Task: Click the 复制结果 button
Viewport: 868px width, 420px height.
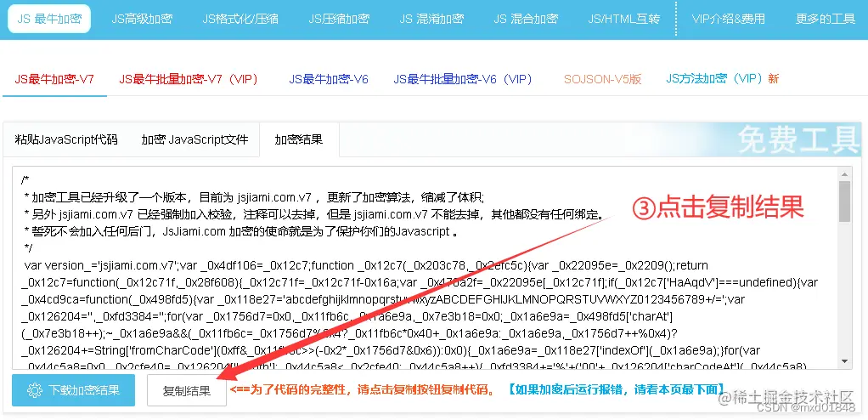Action: [187, 390]
